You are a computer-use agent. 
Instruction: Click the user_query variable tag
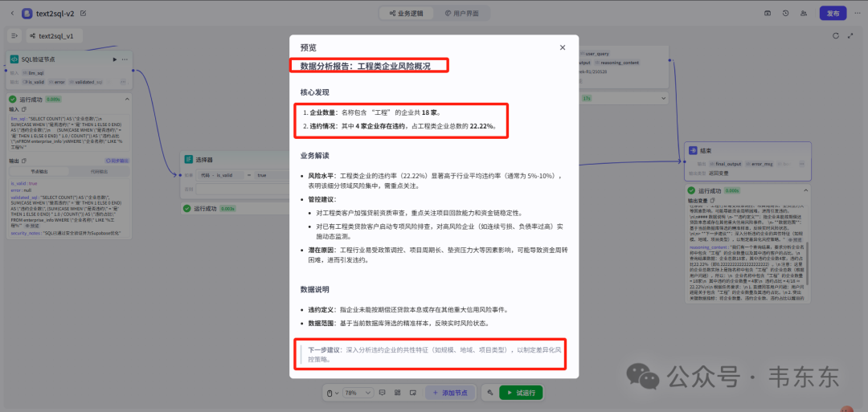596,54
